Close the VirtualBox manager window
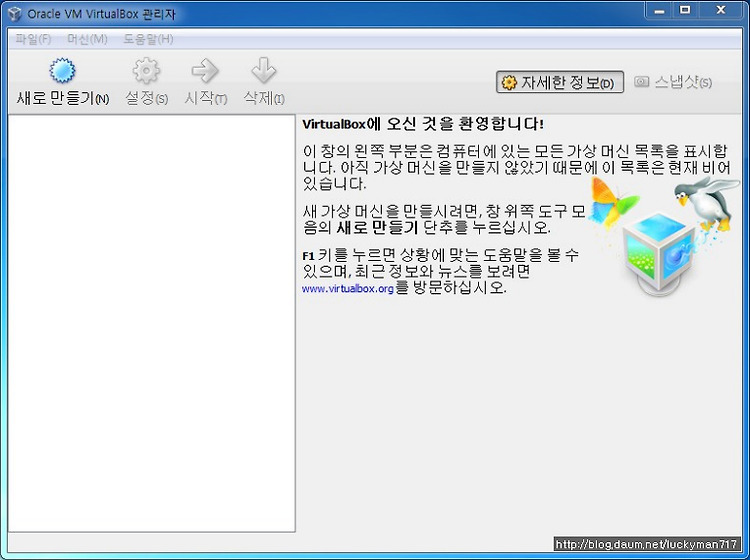 pyautogui.click(x=721, y=11)
